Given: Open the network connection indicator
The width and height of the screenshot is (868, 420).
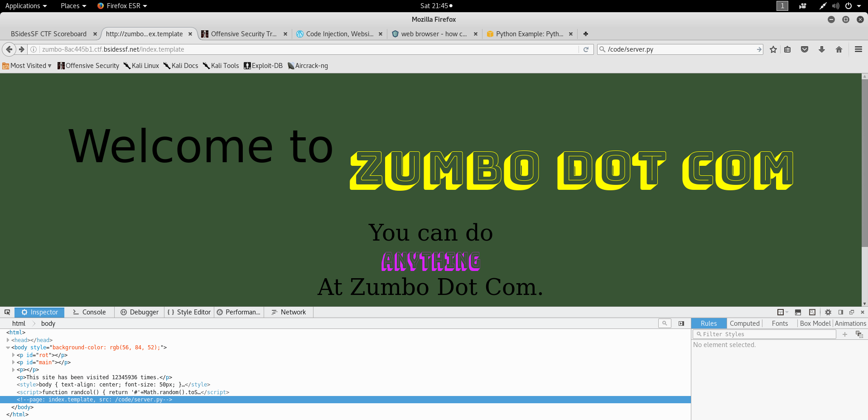Looking at the screenshot, I should [823, 6].
